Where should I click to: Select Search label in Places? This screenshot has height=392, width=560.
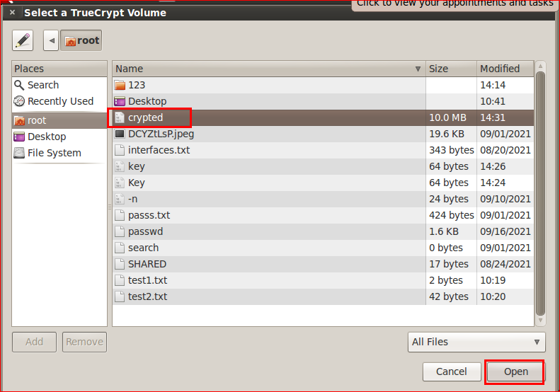(43, 85)
